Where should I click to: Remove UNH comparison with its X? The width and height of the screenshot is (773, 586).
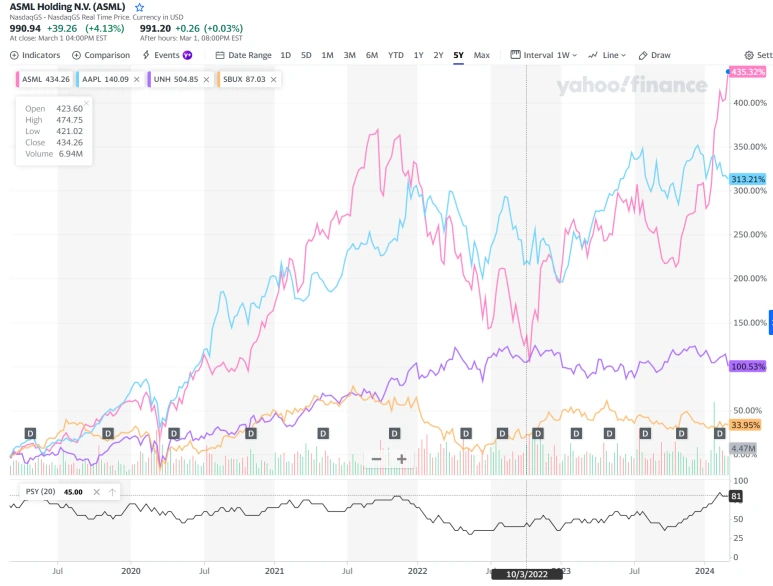206,79
